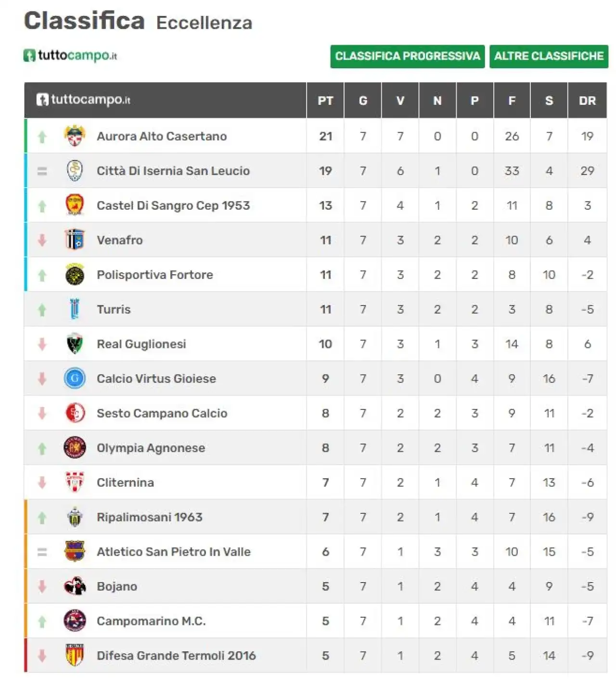616x686 pixels.
Task: Open the Sesto Campano Calcio team page
Action: [162, 413]
